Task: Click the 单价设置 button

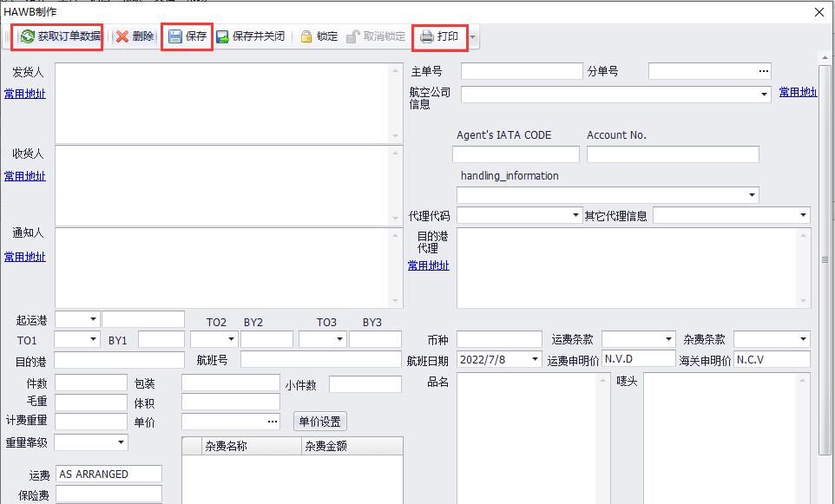Action: pos(319,422)
